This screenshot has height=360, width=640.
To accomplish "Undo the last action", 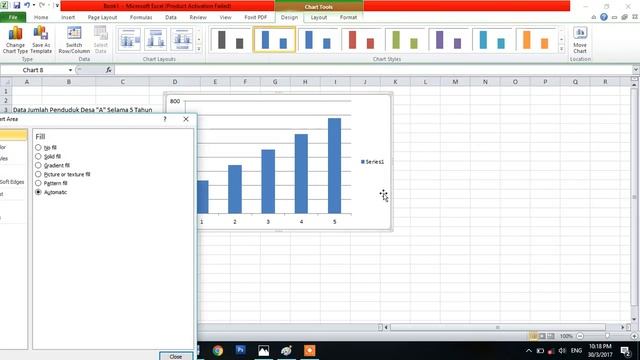I will [x=27, y=5].
